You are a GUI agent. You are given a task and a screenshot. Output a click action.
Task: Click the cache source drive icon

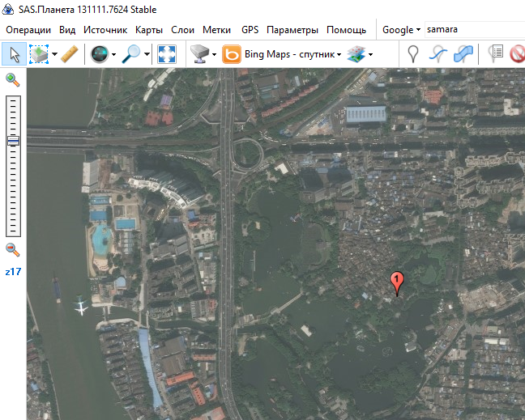tap(200, 54)
